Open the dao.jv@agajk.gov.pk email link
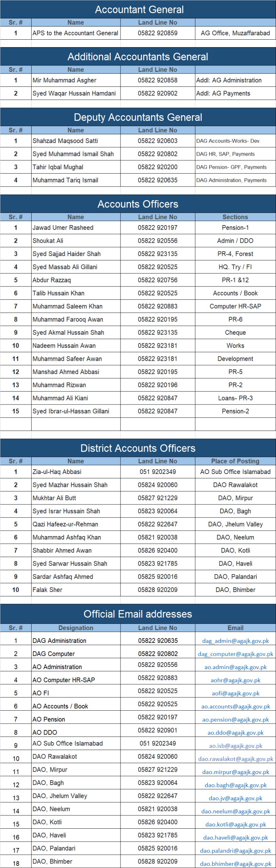 [235, 798]
